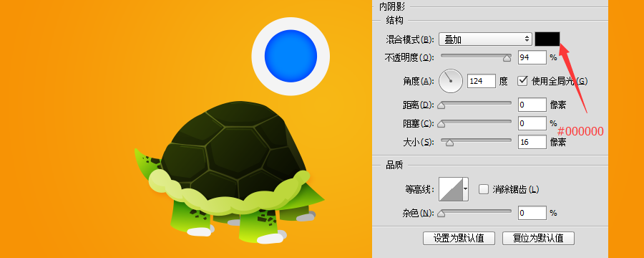Click the 等高线 contour thumbnail

(451, 189)
